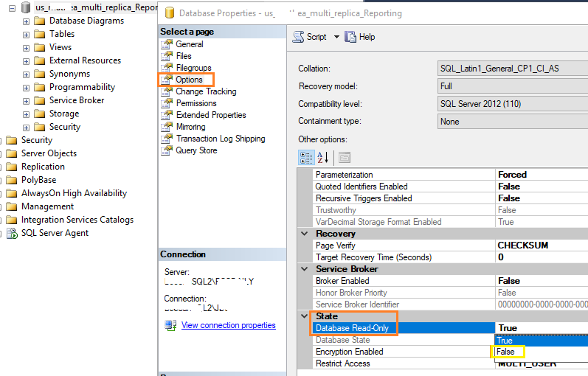The width and height of the screenshot is (588, 376).
Task: Click the Permissions page icon
Action: (167, 103)
